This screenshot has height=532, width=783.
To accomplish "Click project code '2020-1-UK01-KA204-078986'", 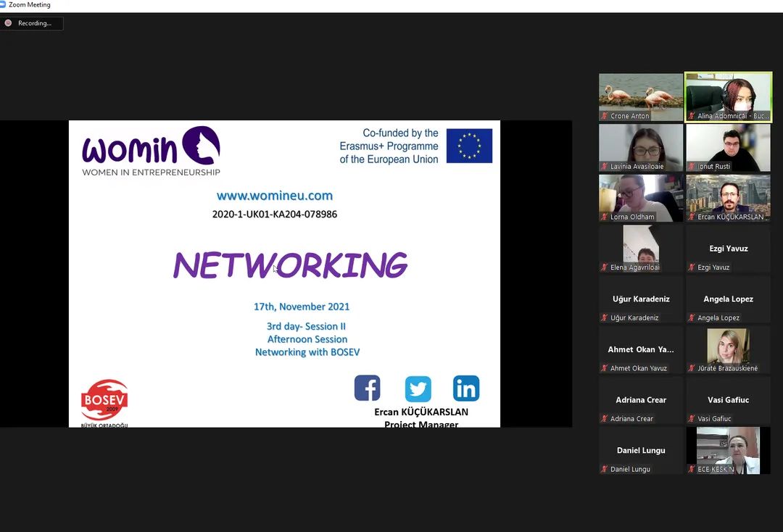I will (x=275, y=214).
